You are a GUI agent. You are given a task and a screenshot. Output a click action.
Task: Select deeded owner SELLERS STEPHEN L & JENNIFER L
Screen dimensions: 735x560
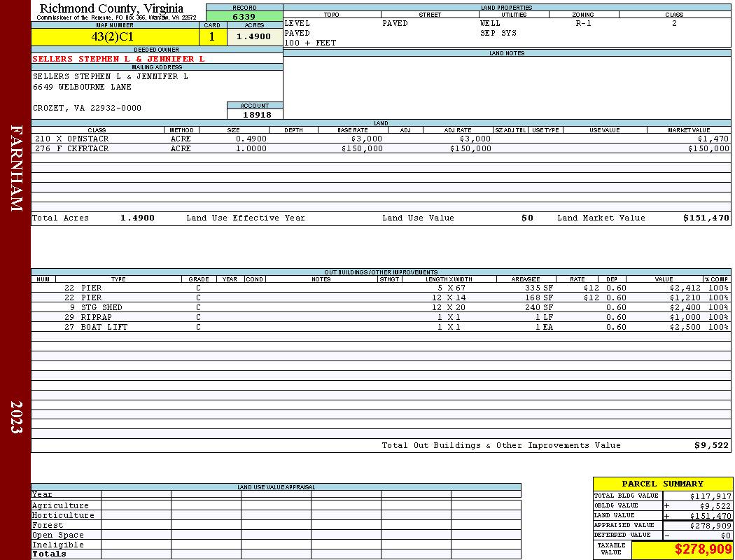[x=118, y=59]
